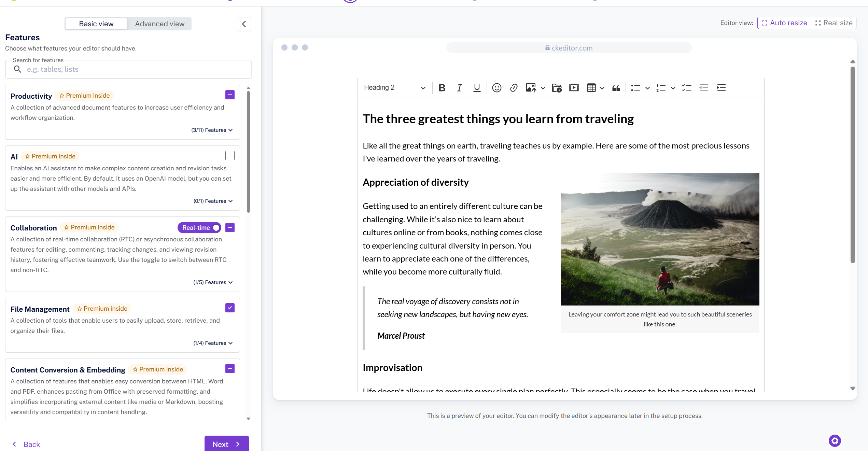Switch to Advanced view tab
The image size is (868, 451).
(159, 24)
